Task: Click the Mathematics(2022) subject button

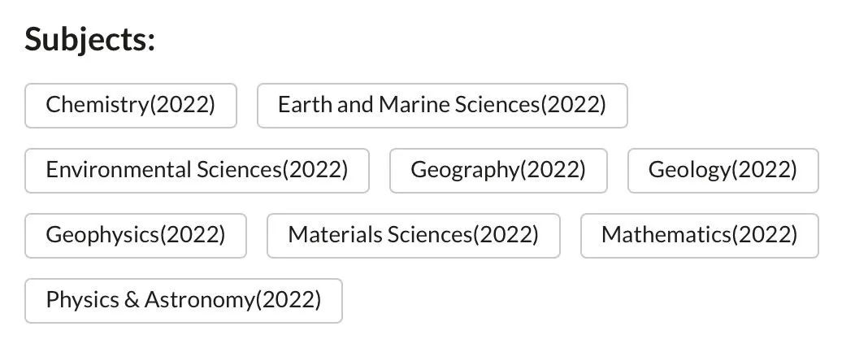Action: (699, 235)
